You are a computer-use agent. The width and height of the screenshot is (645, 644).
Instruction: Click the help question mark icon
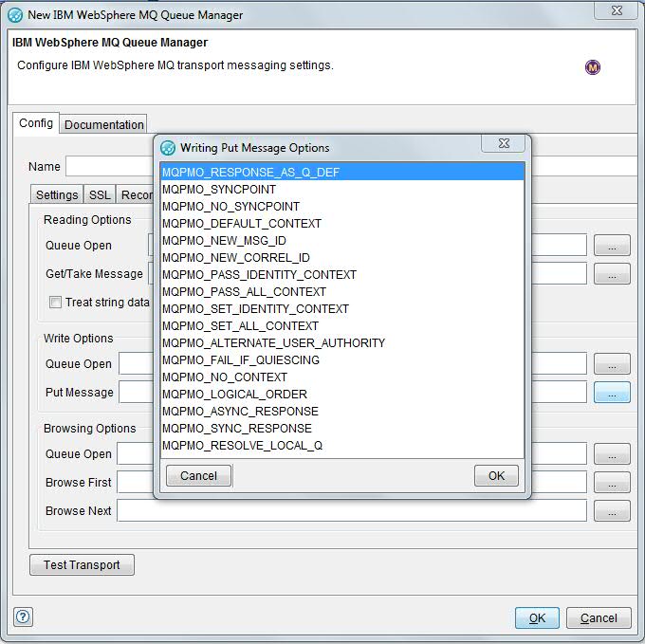point(23,616)
